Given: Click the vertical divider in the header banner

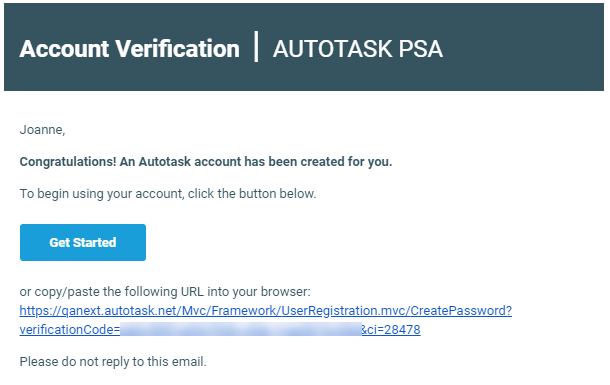Looking at the screenshot, I should [256, 47].
